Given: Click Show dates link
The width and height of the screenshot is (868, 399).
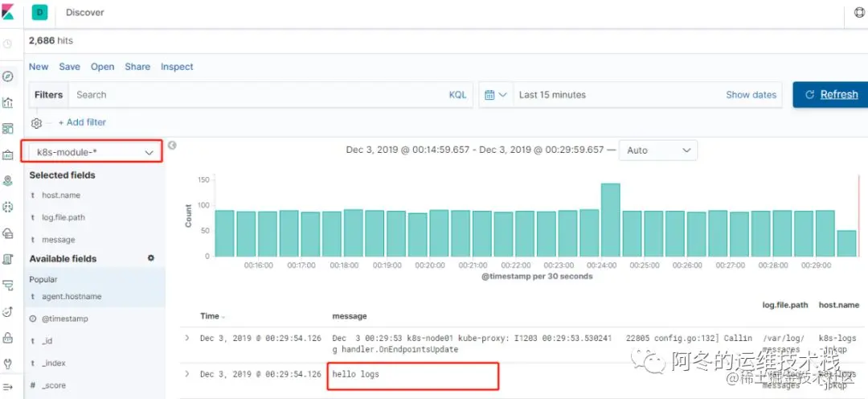Looking at the screenshot, I should (751, 95).
